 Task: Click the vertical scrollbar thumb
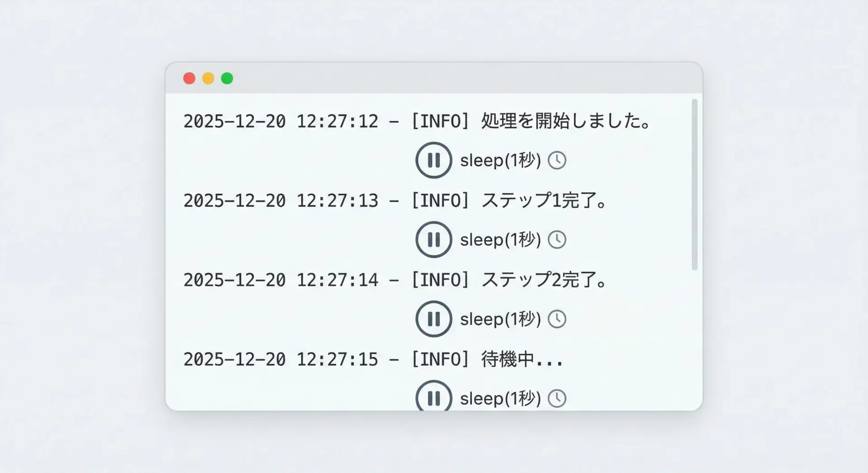pos(694,184)
